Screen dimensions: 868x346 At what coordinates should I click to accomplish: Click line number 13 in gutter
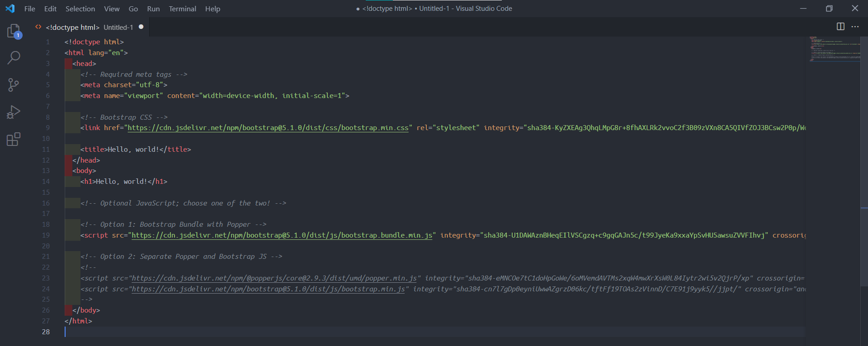pyautogui.click(x=46, y=171)
